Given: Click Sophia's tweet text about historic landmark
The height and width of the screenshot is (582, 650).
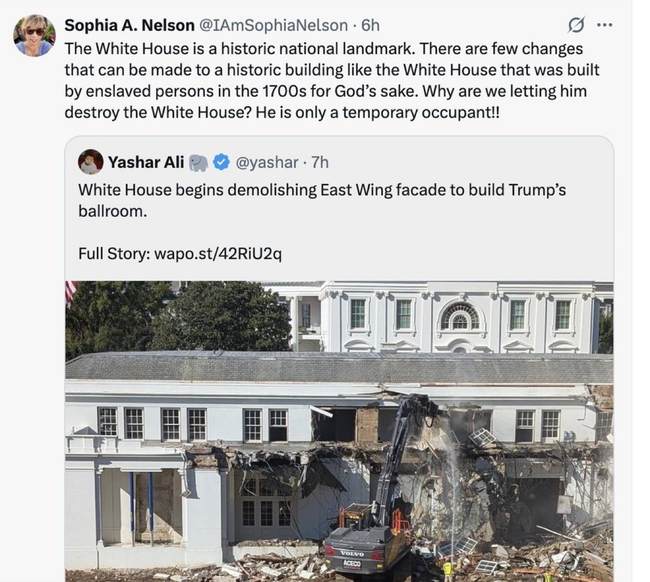Looking at the screenshot, I should [332, 80].
